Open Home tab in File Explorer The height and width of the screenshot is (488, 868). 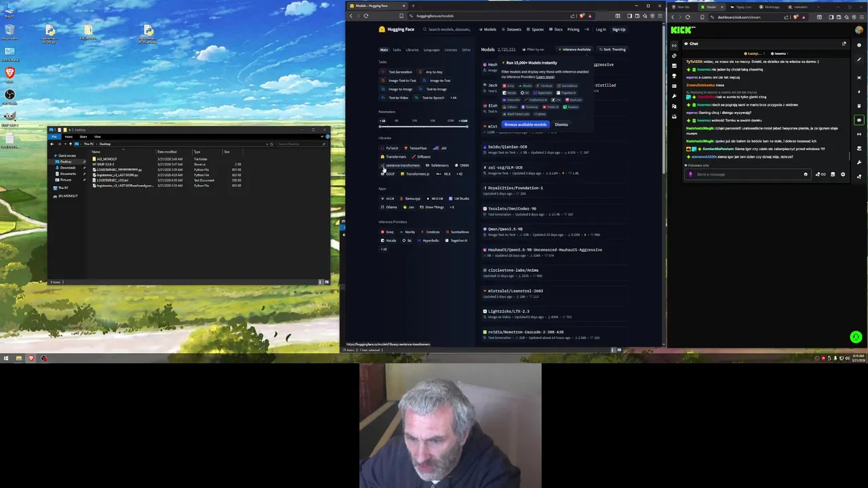click(68, 137)
